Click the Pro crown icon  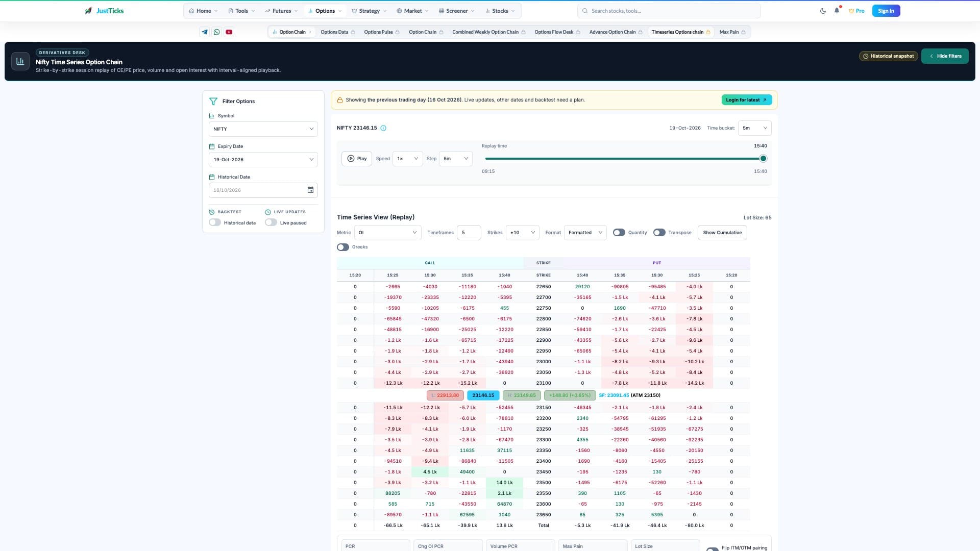coord(851,11)
